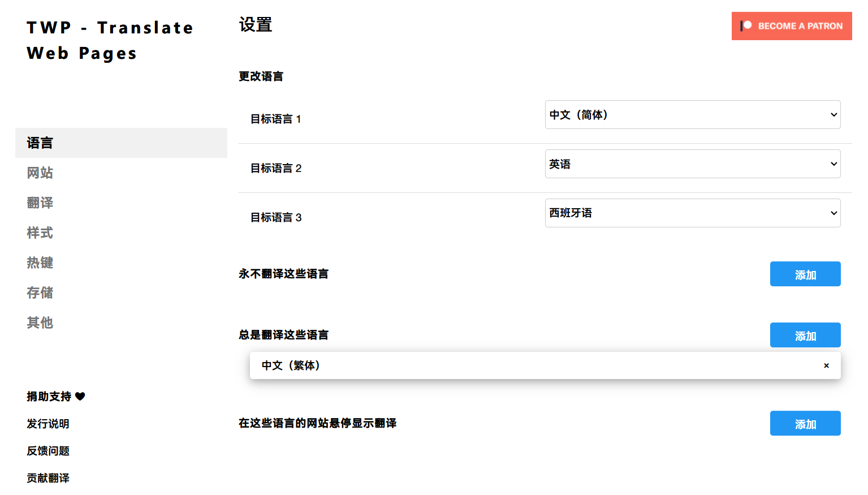Click 添加 next to 在这些语言的网站悬停显示翻译
The height and width of the screenshot is (495, 868).
(x=805, y=423)
